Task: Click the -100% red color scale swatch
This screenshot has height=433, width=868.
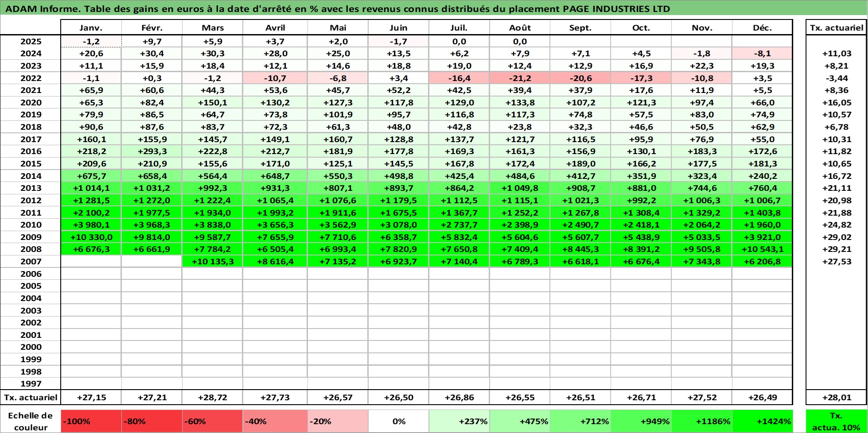Action: pyautogui.click(x=91, y=421)
